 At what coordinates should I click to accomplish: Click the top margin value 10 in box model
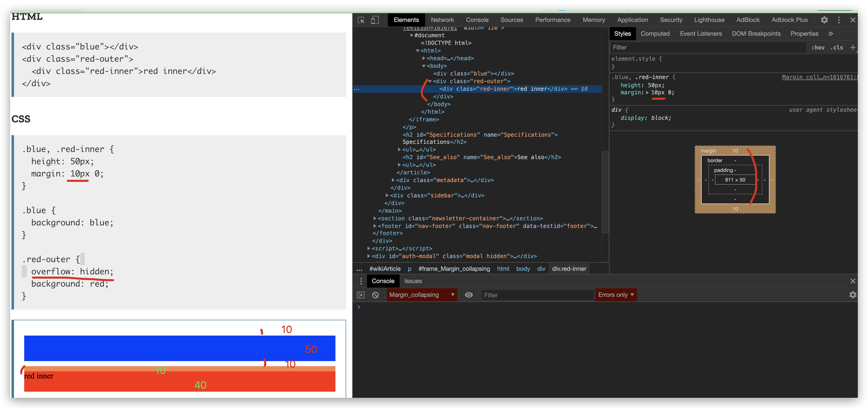pyautogui.click(x=735, y=151)
